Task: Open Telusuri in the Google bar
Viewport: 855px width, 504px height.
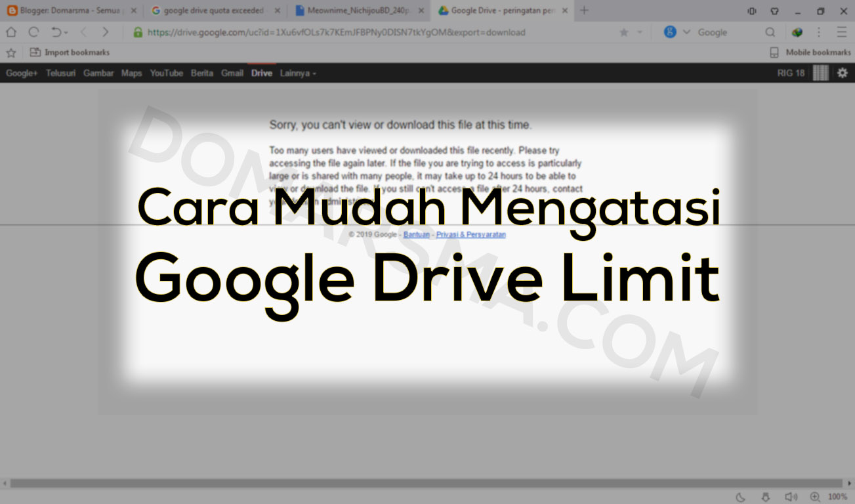Action: click(x=60, y=73)
